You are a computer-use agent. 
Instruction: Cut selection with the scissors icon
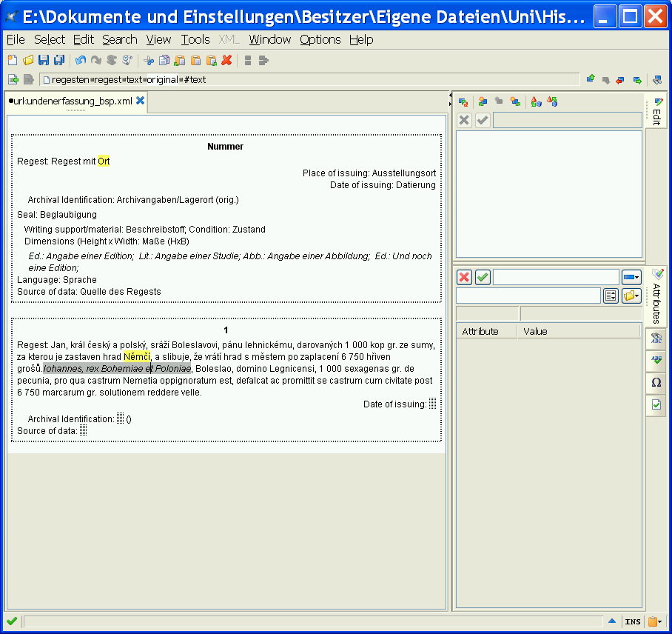click(x=149, y=60)
